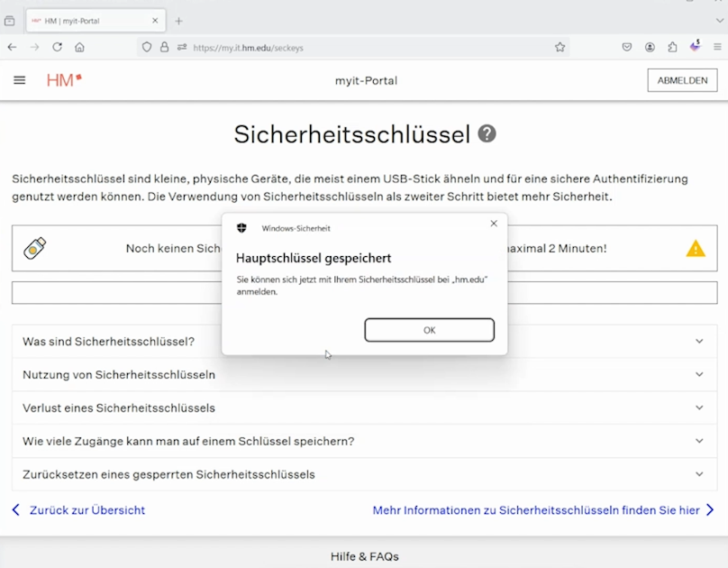This screenshot has width=728, height=568.
Task: Open a new browser tab
Action: (178, 21)
